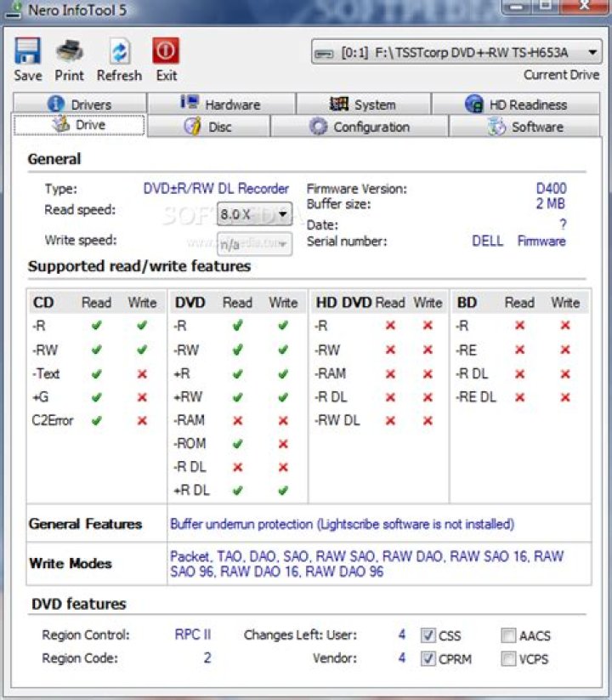The image size is (612, 700).
Task: Click the DVD -ROM row label
Action: [x=190, y=443]
